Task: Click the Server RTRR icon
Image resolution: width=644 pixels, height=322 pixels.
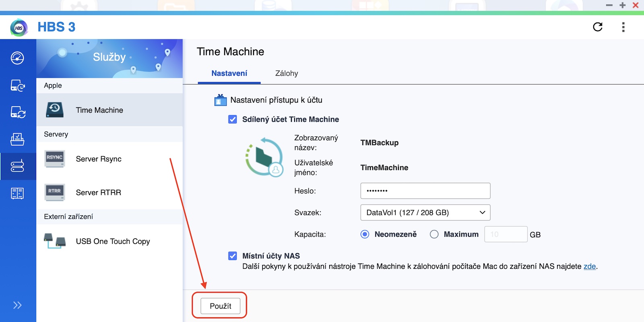Action: (55, 192)
